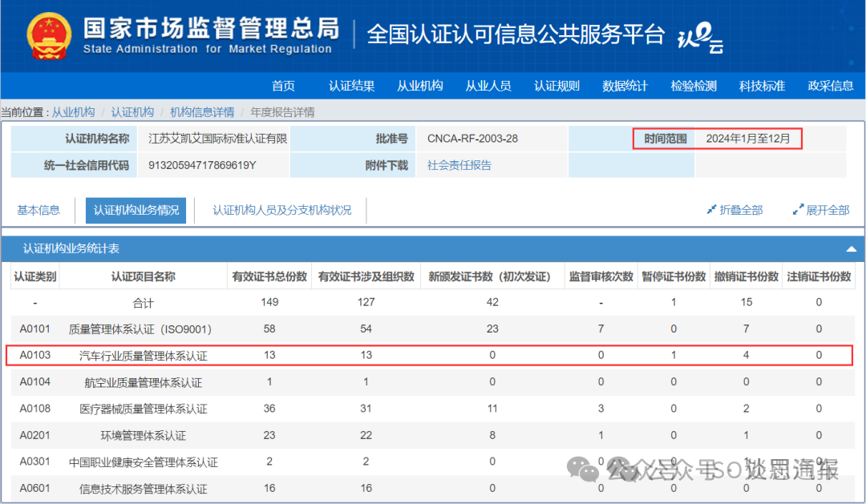Viewport: 866px width, 504px height.
Task: Go to 认证机构 breadcrumb link
Action: (x=132, y=112)
